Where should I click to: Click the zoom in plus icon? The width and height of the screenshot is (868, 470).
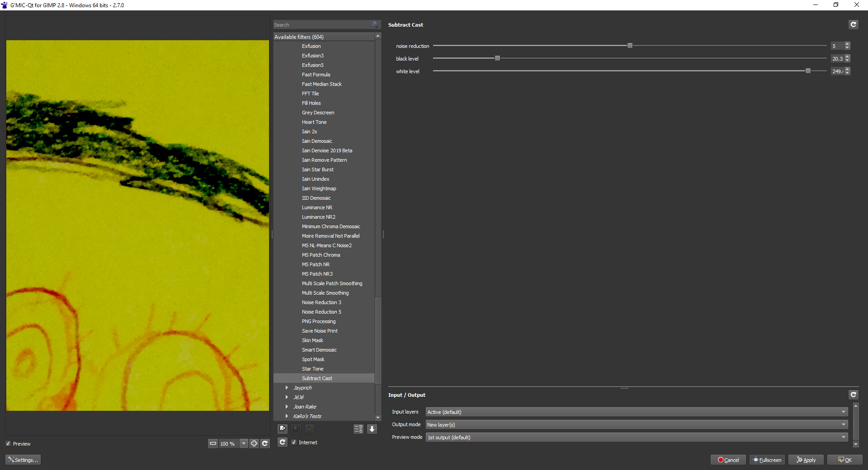click(x=254, y=444)
